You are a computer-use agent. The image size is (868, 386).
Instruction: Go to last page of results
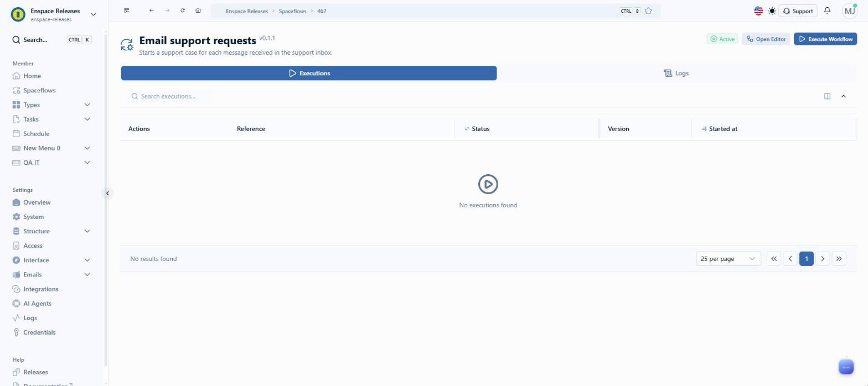tap(839, 259)
